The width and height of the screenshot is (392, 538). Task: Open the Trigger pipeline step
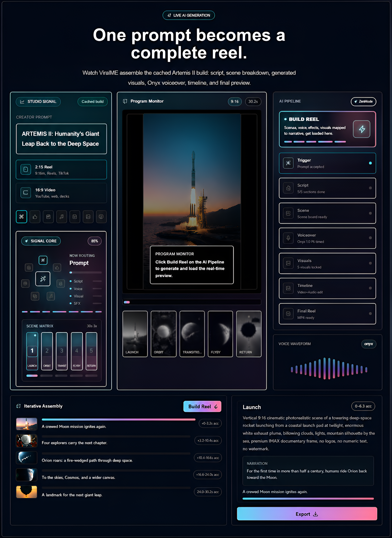click(x=327, y=163)
